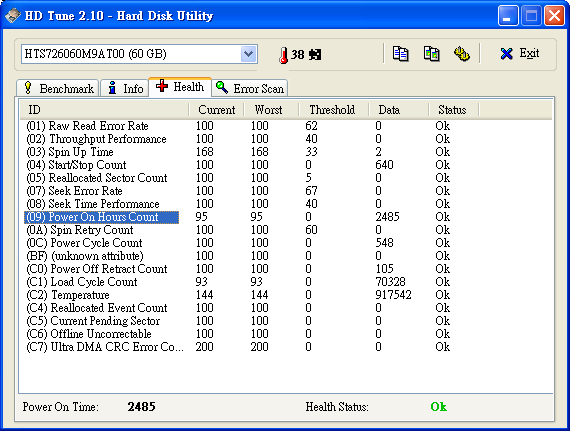Click the HD Tune title bar icon
The image size is (570, 431).
pyautogui.click(x=13, y=15)
